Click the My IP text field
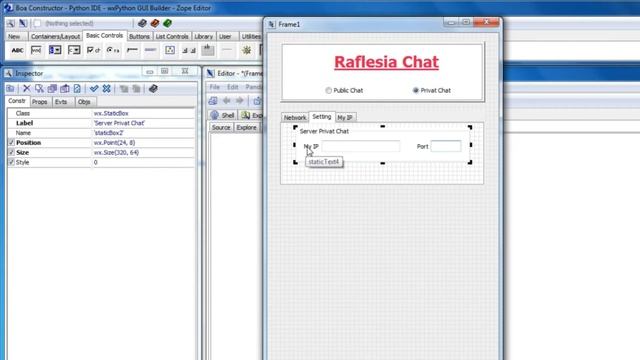This screenshot has height=360, width=640. pos(361,146)
